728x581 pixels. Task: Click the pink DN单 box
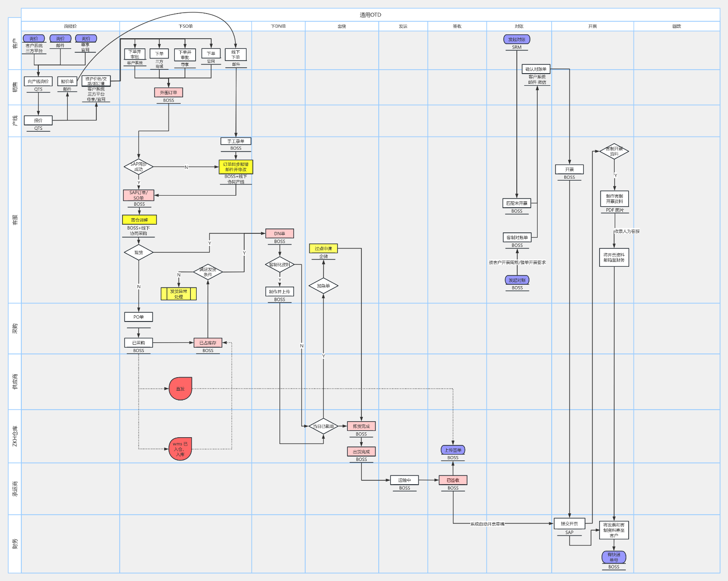[x=279, y=233]
